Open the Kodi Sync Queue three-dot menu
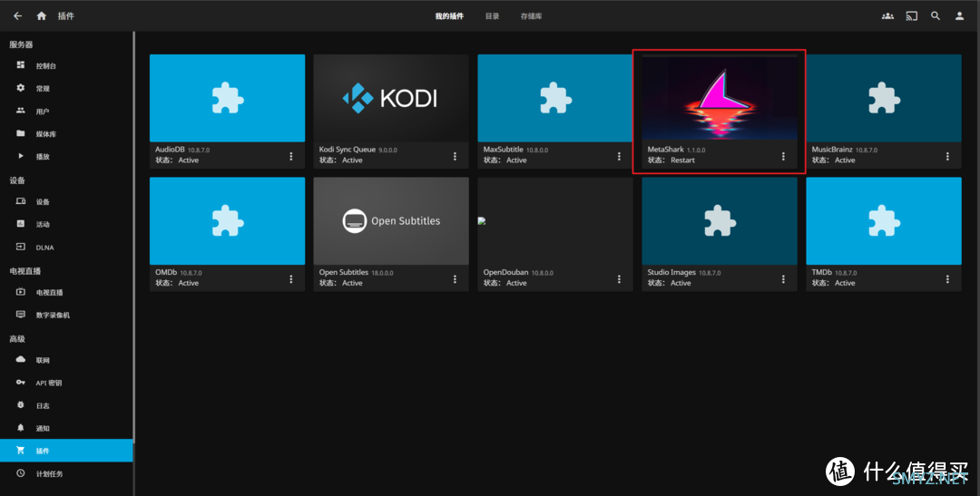Image resolution: width=980 pixels, height=496 pixels. click(455, 156)
